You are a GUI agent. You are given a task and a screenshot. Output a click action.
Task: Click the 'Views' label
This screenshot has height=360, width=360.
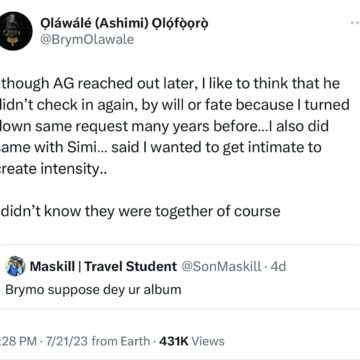point(208,341)
